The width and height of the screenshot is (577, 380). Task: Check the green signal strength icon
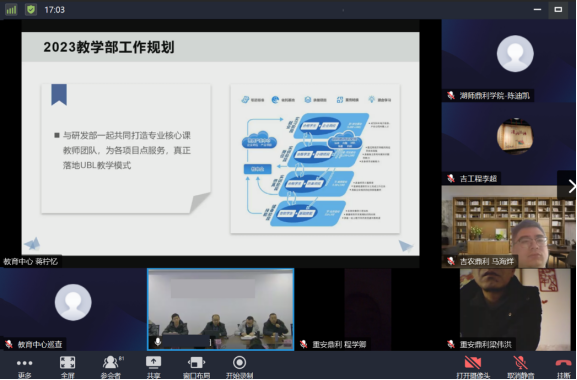point(11,9)
